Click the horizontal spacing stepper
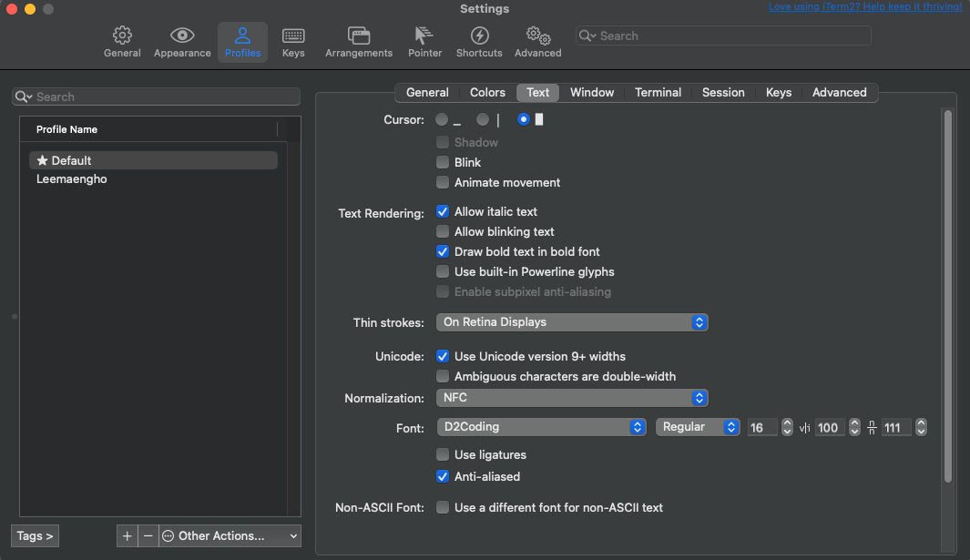 pos(854,427)
